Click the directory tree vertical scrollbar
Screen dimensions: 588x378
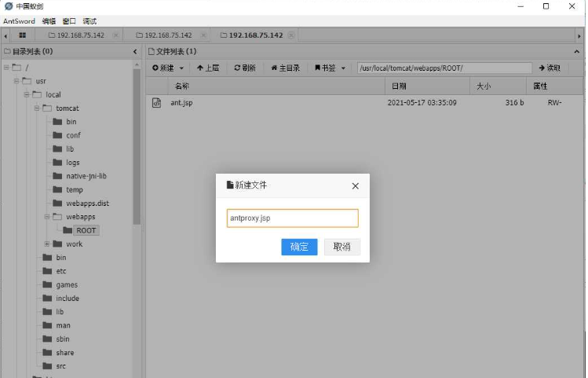pyautogui.click(x=137, y=146)
